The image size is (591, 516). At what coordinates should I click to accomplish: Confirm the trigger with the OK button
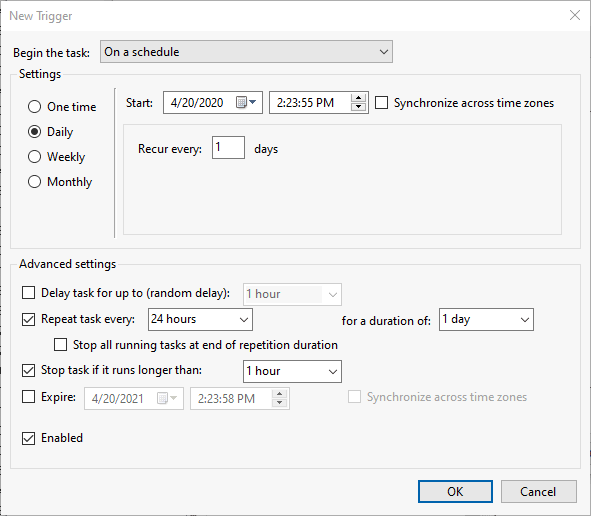[x=455, y=492]
